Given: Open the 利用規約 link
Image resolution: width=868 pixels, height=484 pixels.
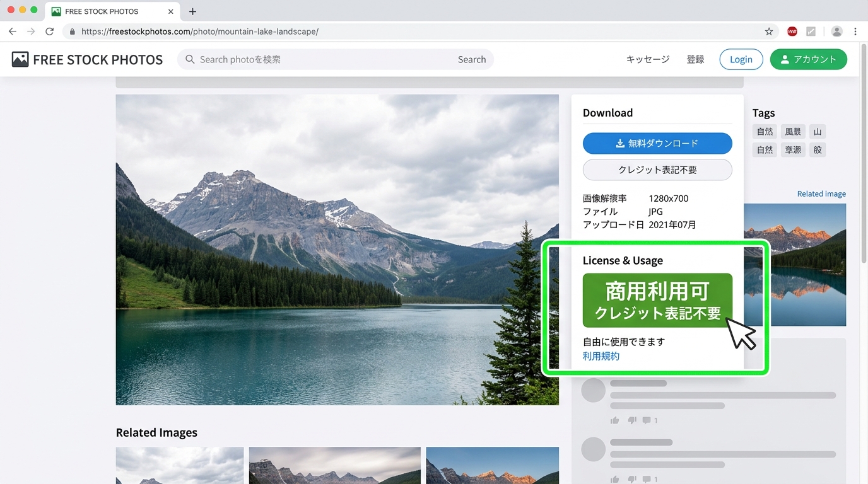Looking at the screenshot, I should [601, 356].
